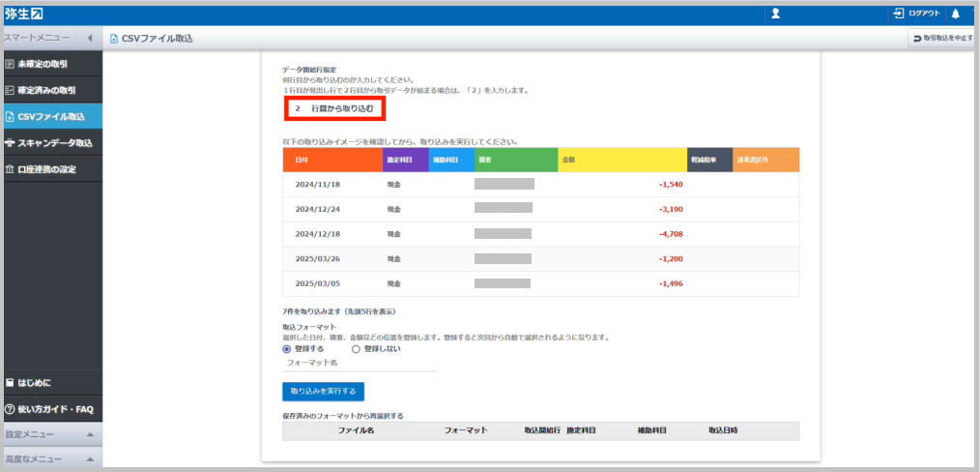Click the amount -1,496
980x472 pixels.
[671, 283]
